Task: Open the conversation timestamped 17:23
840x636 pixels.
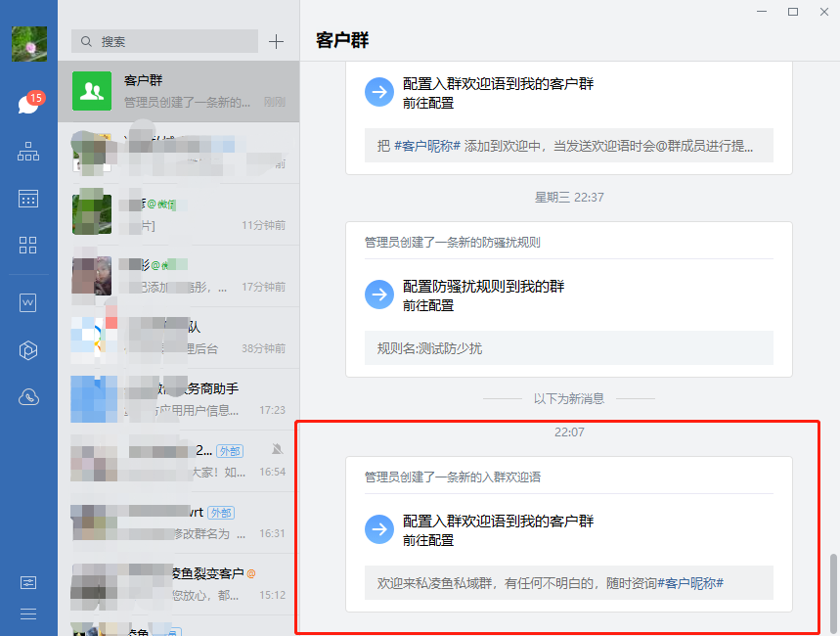Action: [178, 399]
